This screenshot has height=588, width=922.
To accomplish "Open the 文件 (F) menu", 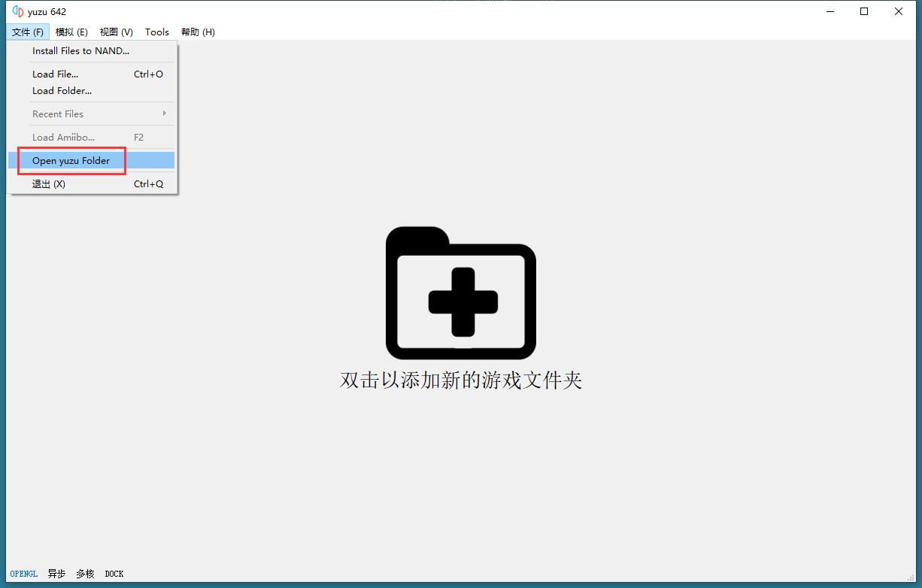I will coord(28,32).
